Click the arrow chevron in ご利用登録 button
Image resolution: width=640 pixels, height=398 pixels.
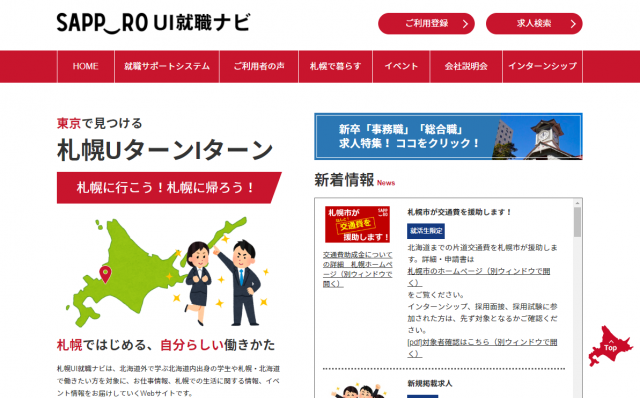tap(465, 24)
